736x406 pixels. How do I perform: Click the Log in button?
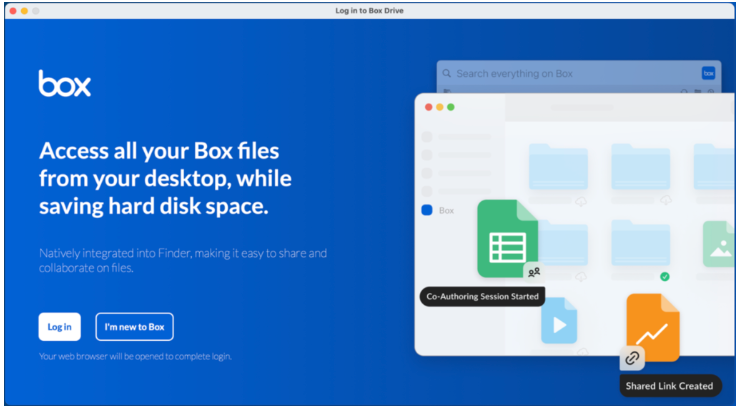[59, 327]
